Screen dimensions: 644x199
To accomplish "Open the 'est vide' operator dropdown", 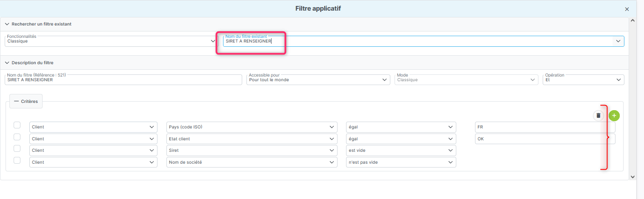I will (x=401, y=151).
